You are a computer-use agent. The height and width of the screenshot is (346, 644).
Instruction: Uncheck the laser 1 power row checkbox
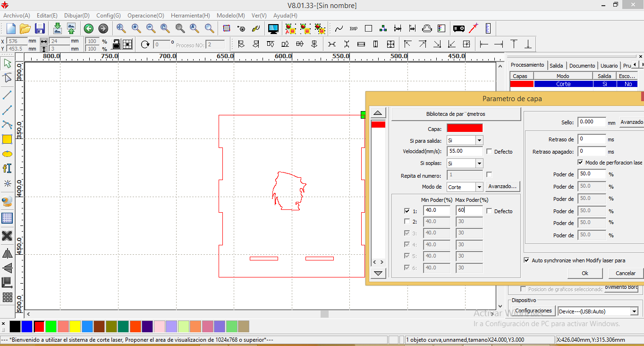[x=407, y=211]
